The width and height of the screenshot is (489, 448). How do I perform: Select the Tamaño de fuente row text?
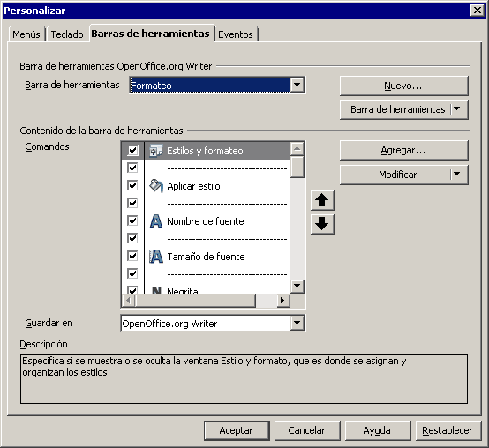(207, 257)
